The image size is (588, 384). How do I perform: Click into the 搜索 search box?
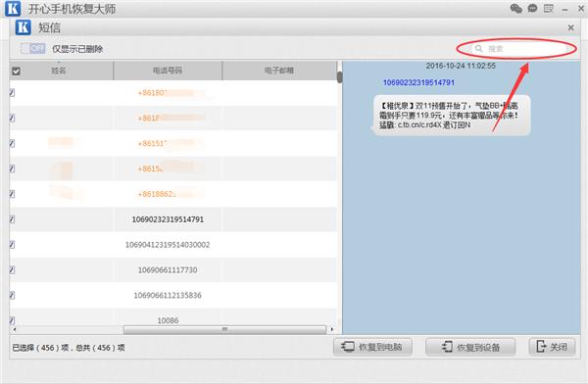[x=518, y=48]
